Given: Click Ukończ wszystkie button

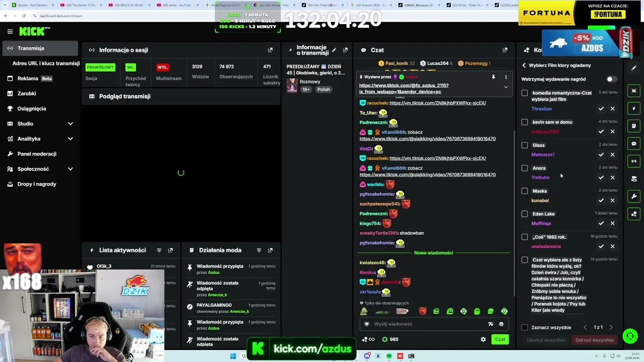Looking at the screenshot, I should point(546,340).
